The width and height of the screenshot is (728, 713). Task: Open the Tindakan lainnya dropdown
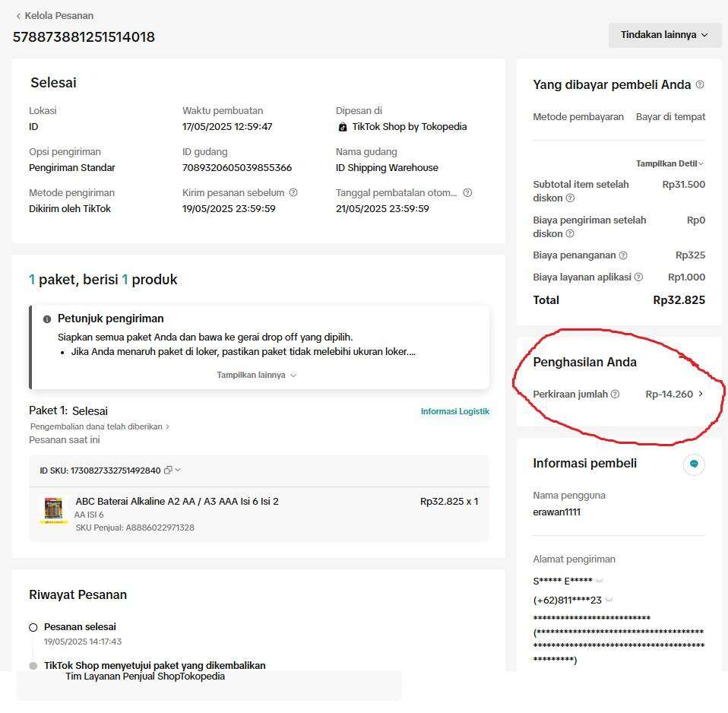pos(664,35)
